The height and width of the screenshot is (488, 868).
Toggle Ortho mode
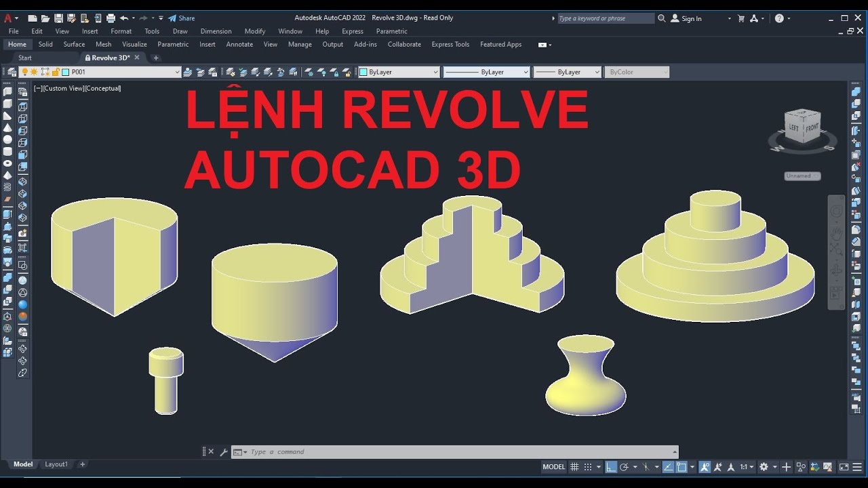611,467
